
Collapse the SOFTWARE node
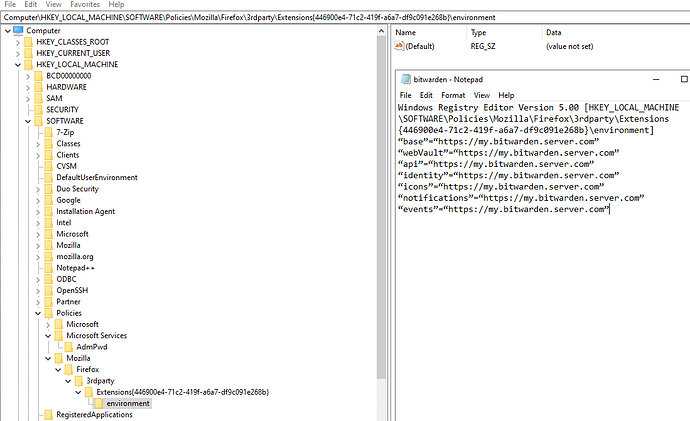tap(28, 121)
